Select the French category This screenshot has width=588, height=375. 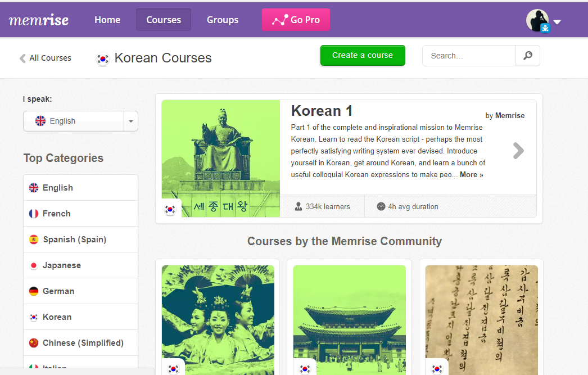[x=80, y=214]
